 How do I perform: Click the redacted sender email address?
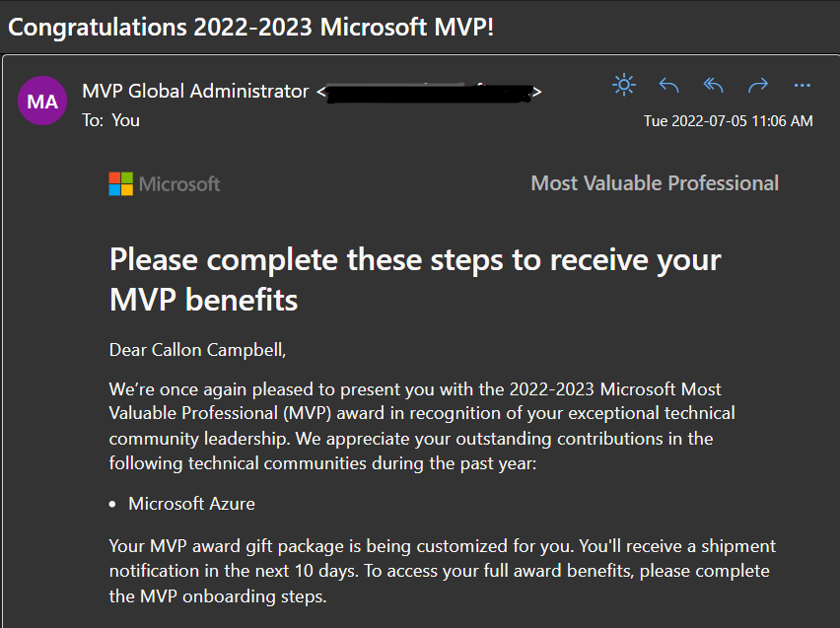click(429, 93)
